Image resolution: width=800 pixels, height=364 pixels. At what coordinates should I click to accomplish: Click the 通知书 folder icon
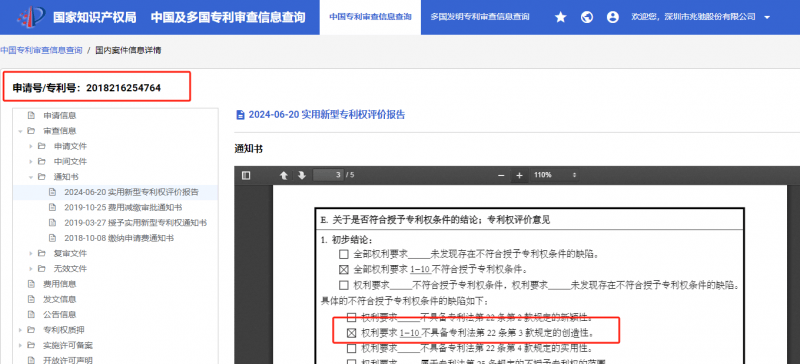tap(41, 177)
